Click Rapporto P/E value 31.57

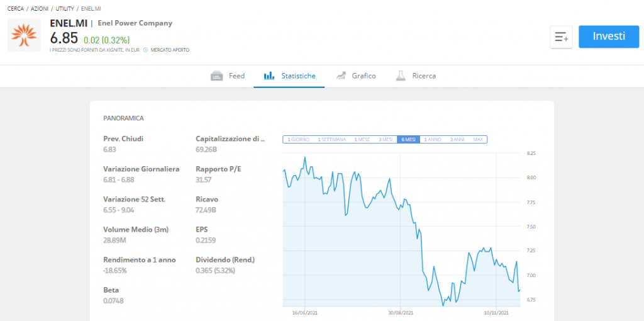click(x=203, y=180)
